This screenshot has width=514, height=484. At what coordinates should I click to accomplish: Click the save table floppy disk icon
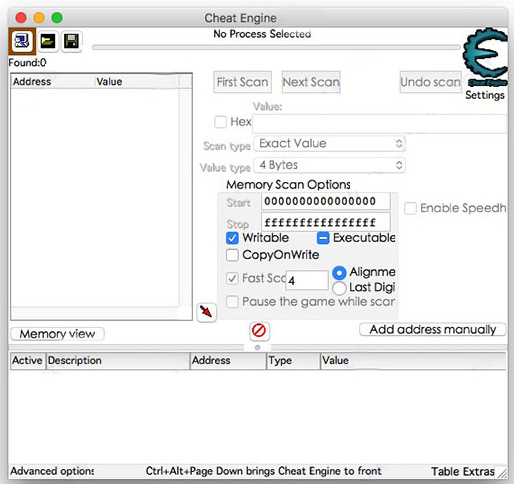[x=71, y=42]
